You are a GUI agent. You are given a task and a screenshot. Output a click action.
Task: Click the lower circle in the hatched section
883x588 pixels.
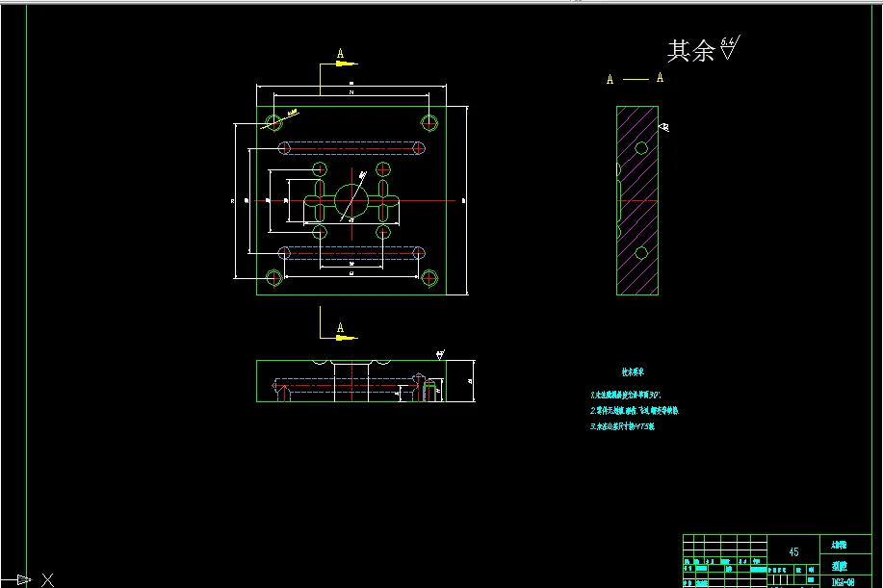click(641, 253)
